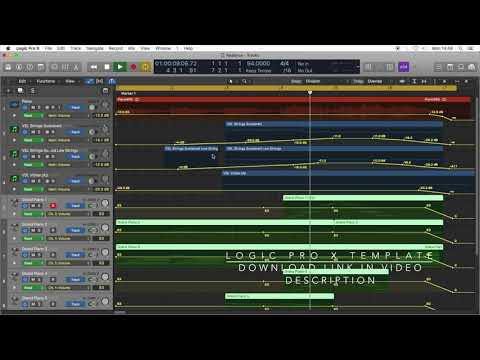The width and height of the screenshot is (480, 360).
Task: Open the Logic Pro X application menu
Action: 27,48
